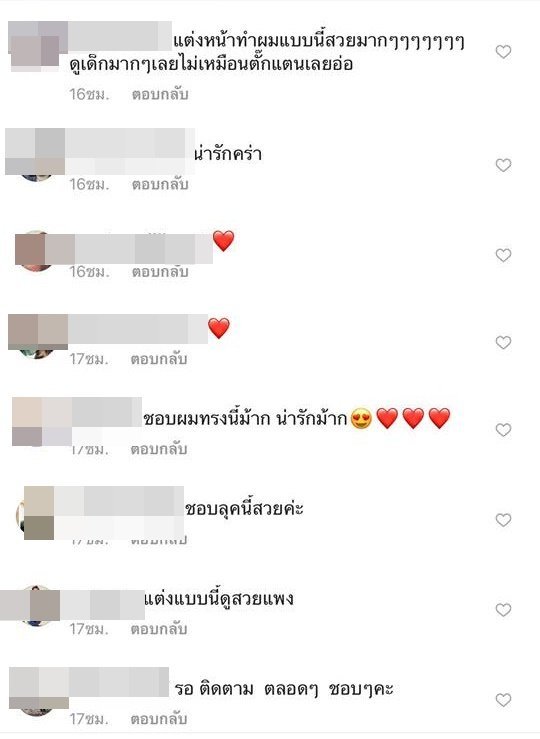Reply to the ชอบผมทรงนี้ม้าก comment

(159, 449)
